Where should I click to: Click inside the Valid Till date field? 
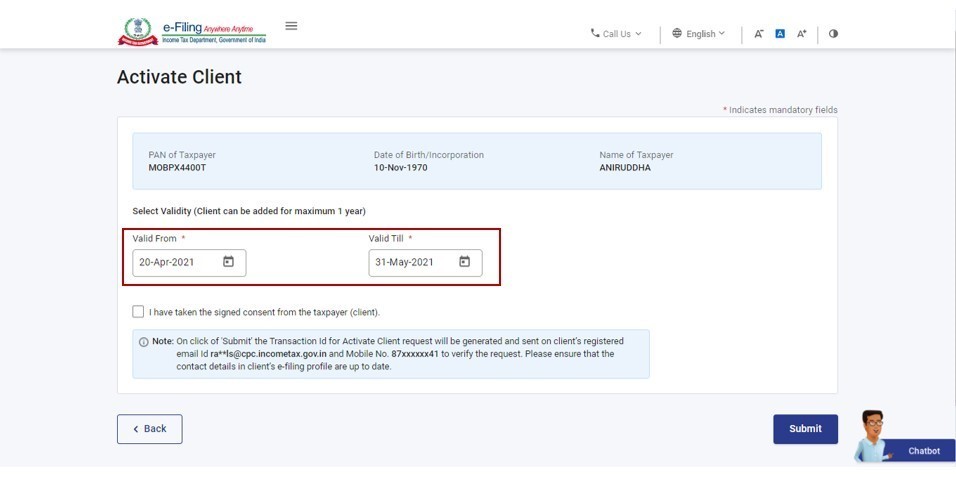pyautogui.click(x=410, y=263)
